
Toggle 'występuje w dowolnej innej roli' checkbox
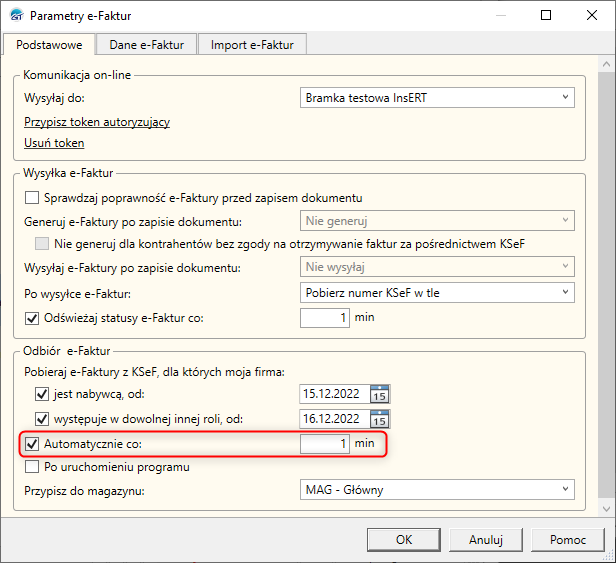42,419
